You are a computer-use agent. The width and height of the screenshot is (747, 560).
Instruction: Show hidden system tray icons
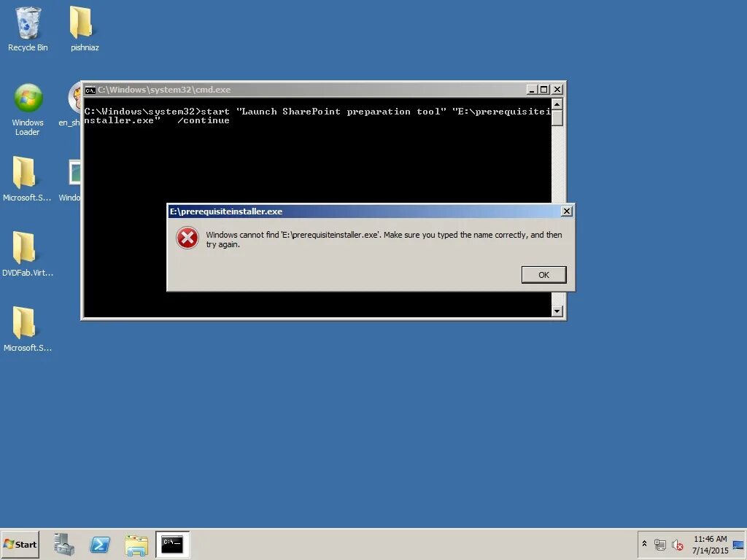645,544
